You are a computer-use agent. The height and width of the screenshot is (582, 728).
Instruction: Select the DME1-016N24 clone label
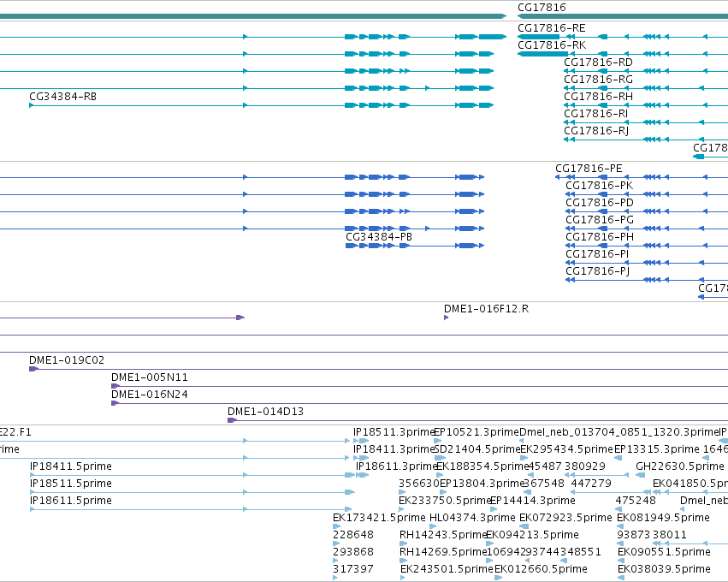pos(150,395)
